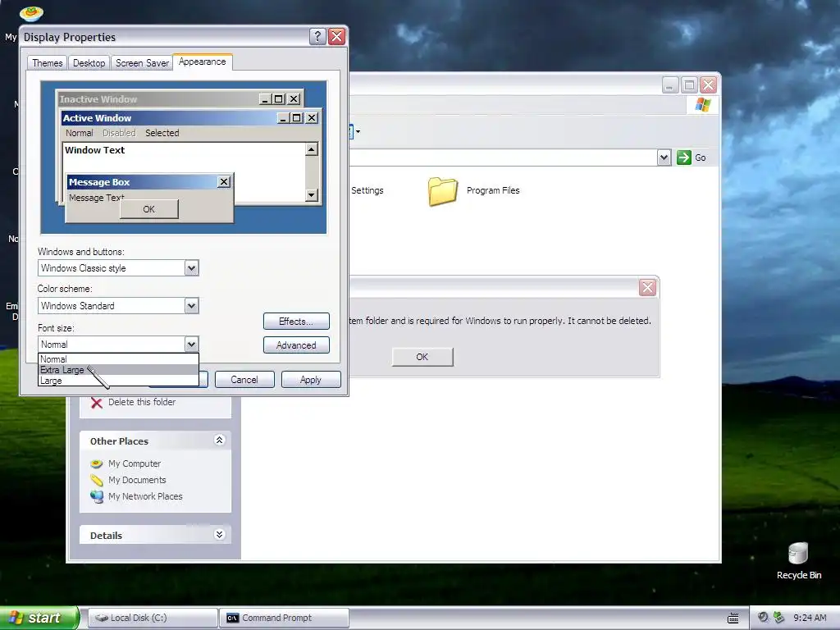Click the Windows flag logo in Explorer
The width and height of the screenshot is (840, 630).
coord(702,104)
